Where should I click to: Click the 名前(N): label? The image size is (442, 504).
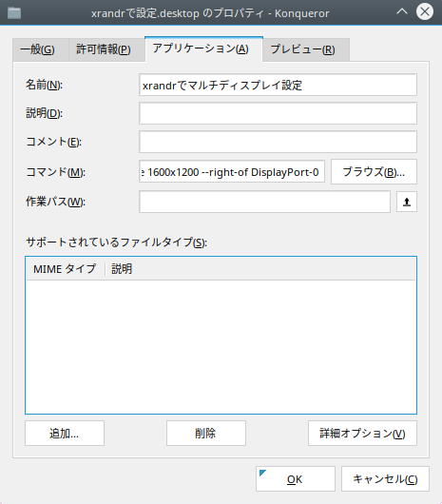point(44,85)
